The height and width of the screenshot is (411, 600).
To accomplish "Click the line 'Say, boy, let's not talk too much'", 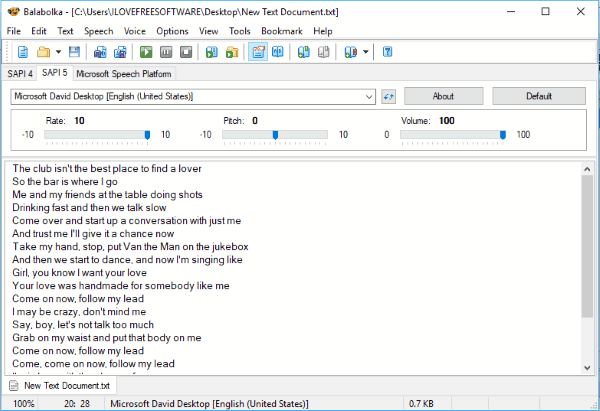I will [83, 325].
